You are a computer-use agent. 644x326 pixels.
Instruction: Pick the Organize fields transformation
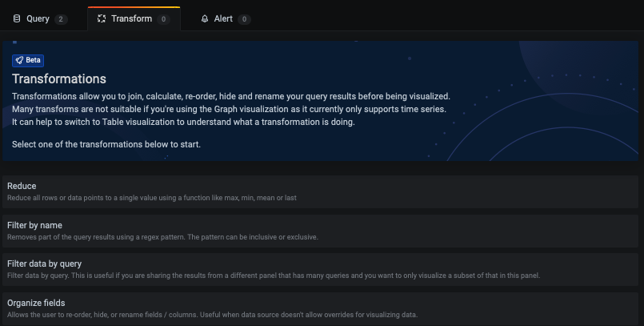(320, 308)
